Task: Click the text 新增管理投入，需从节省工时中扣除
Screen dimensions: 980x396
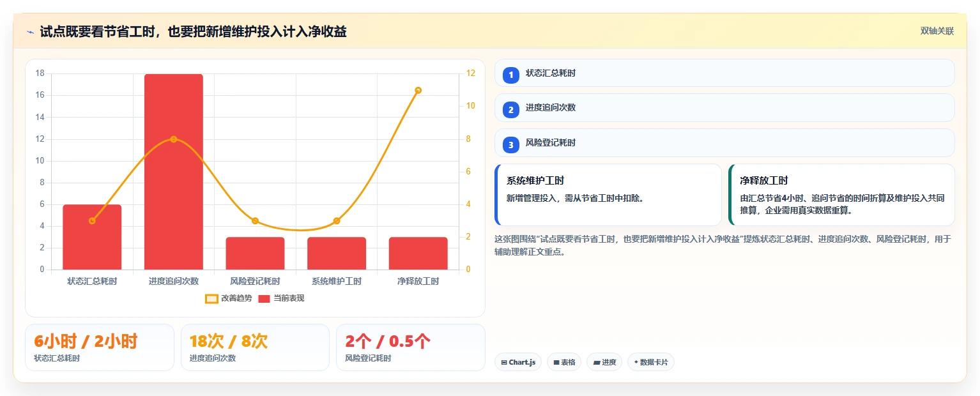Action: coord(575,198)
